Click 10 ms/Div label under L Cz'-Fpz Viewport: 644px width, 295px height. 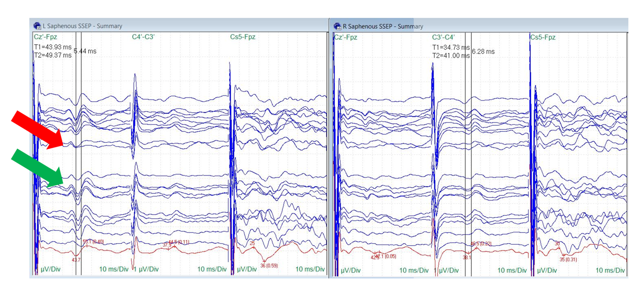coord(114,269)
